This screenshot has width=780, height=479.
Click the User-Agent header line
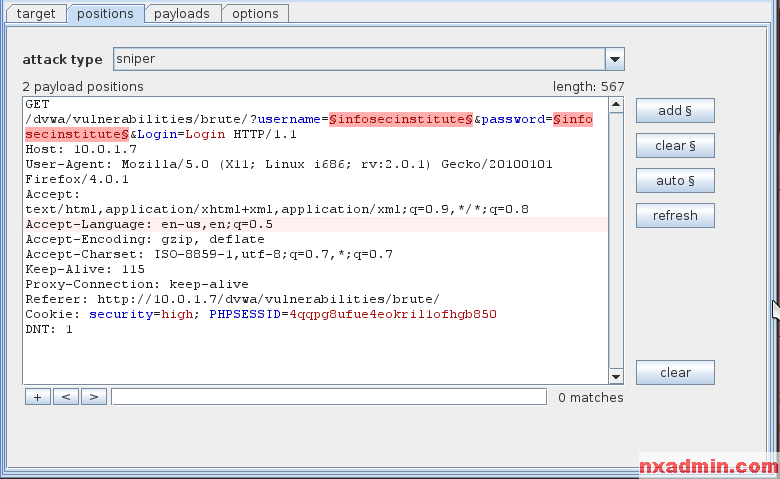click(x=289, y=164)
